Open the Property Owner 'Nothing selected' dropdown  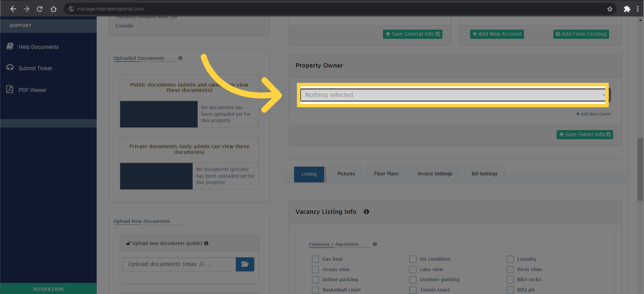click(455, 95)
